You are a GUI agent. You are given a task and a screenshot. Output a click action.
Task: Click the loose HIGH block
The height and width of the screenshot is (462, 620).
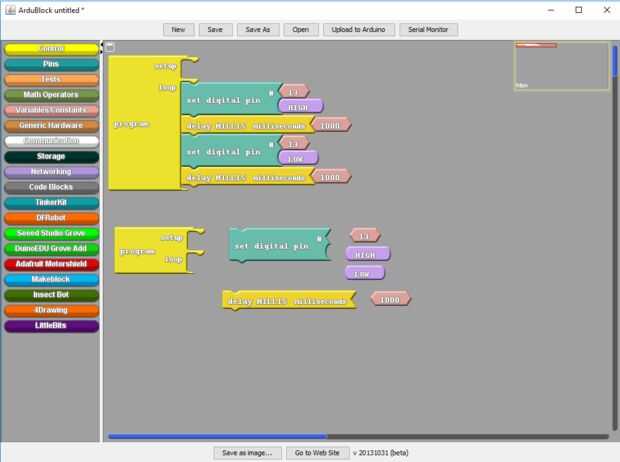point(367,254)
